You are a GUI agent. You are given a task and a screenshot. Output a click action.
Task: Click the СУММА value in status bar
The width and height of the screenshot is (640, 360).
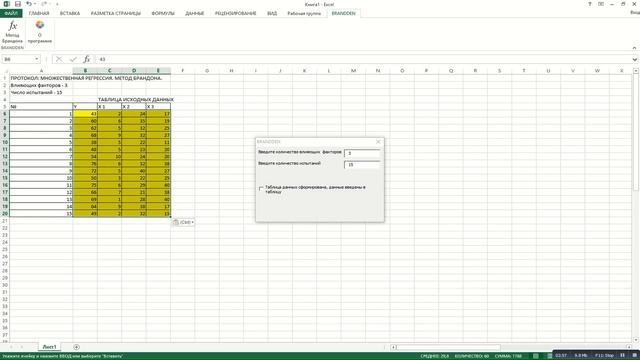(x=508, y=356)
